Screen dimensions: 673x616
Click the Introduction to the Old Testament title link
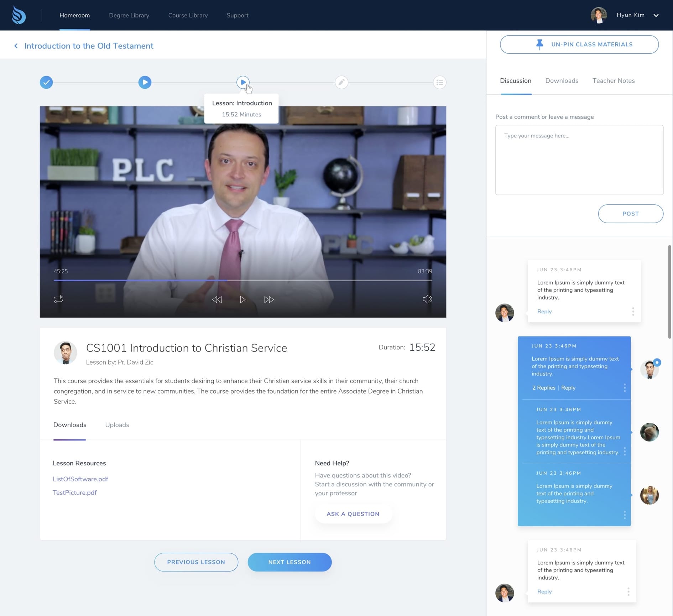[x=89, y=46]
